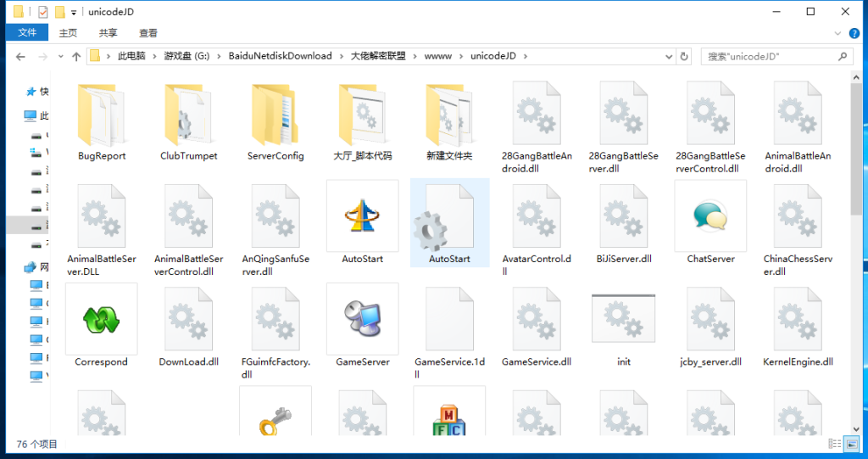The width and height of the screenshot is (868, 459).
Task: Open Quick Access toolbar customize dropdown
Action: [x=74, y=12]
